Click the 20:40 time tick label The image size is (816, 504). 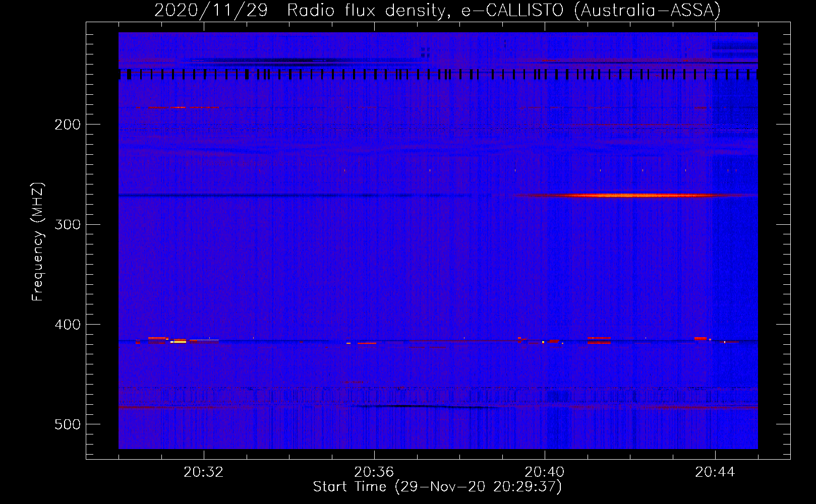545,472
